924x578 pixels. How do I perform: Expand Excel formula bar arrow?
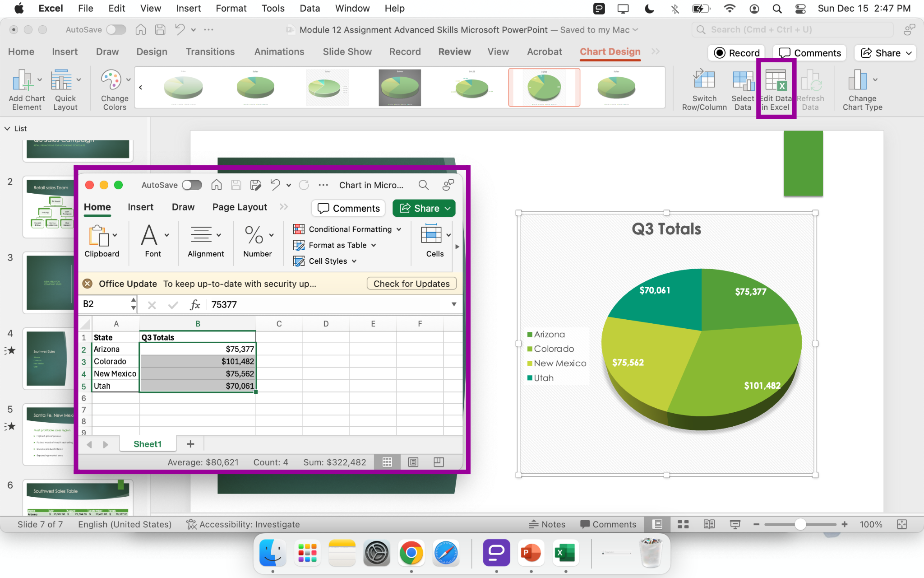(x=454, y=304)
